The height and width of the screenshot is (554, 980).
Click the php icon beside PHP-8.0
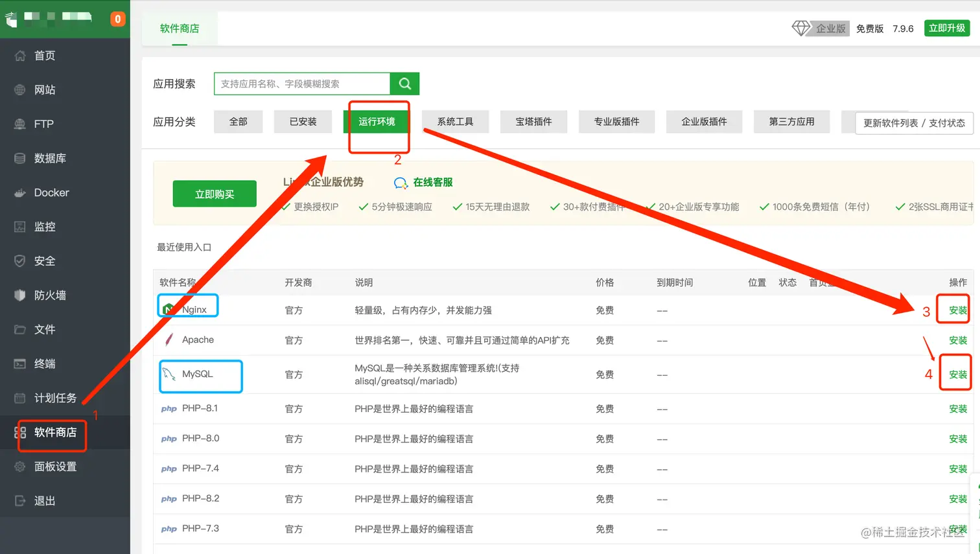click(169, 439)
